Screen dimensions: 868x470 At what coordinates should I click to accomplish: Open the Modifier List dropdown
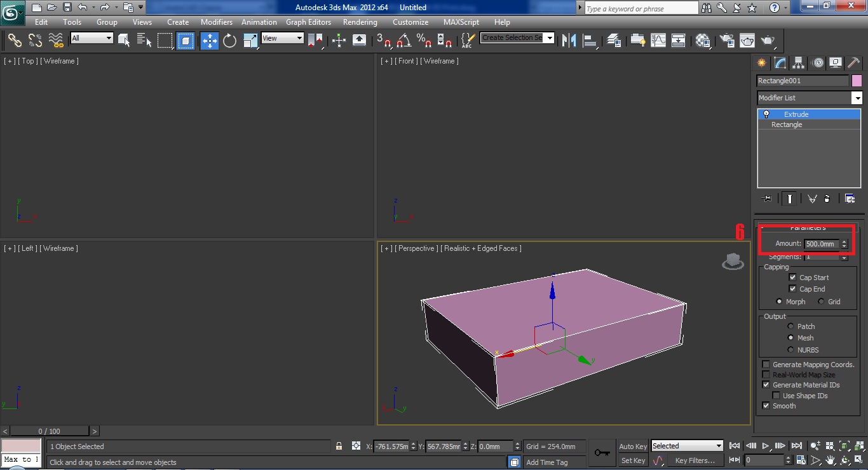[857, 98]
